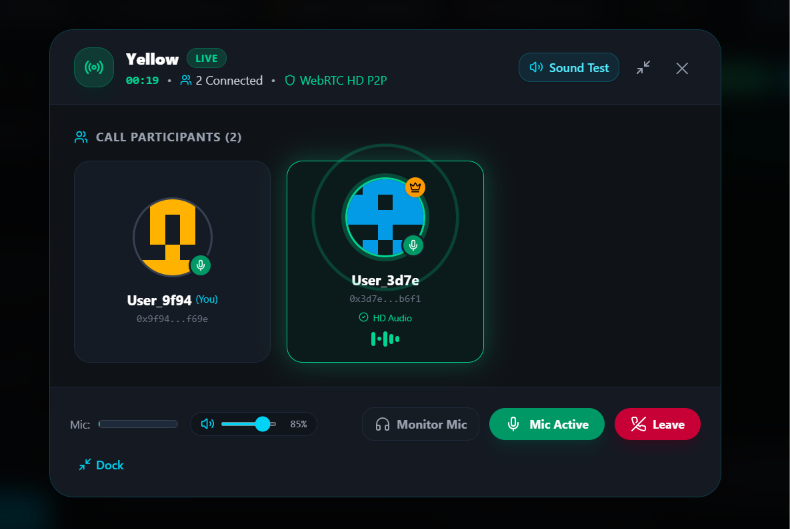Click the User_3d7e name label
Viewport: 790px width, 529px height.
tap(385, 280)
